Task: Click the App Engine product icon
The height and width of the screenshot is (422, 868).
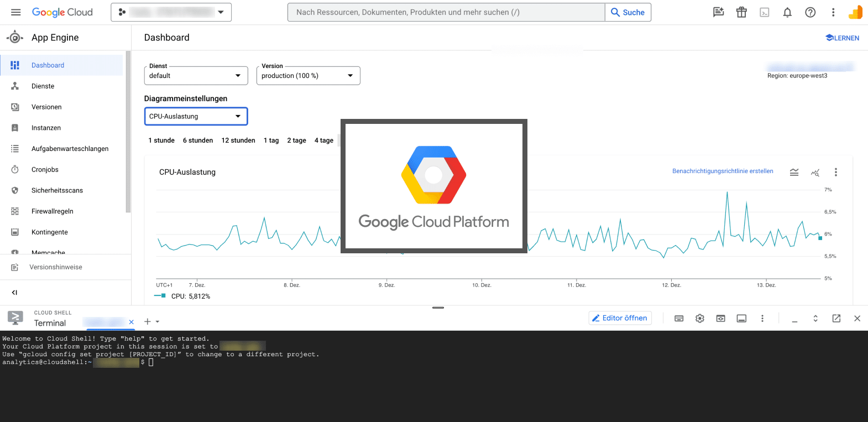Action: (x=15, y=38)
